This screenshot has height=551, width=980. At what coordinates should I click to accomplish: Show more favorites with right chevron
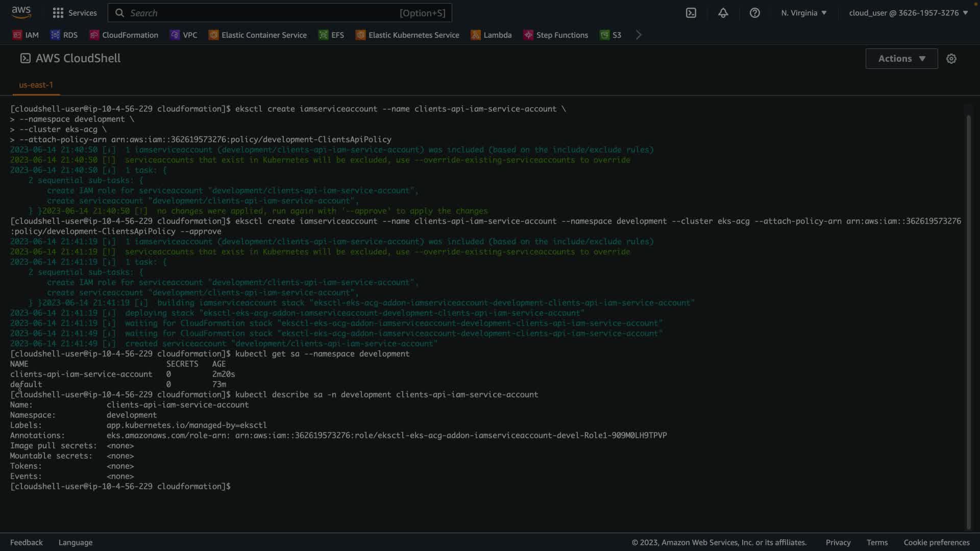(639, 35)
